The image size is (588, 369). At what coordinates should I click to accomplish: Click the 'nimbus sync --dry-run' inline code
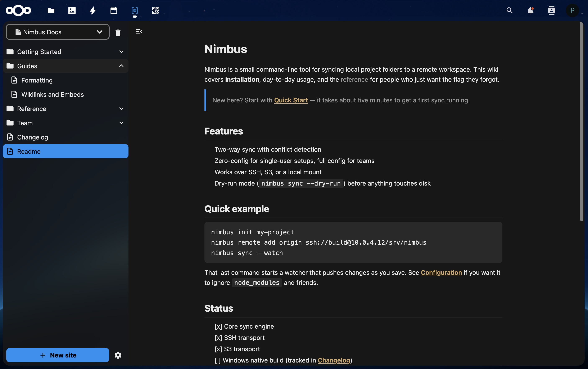301,183
